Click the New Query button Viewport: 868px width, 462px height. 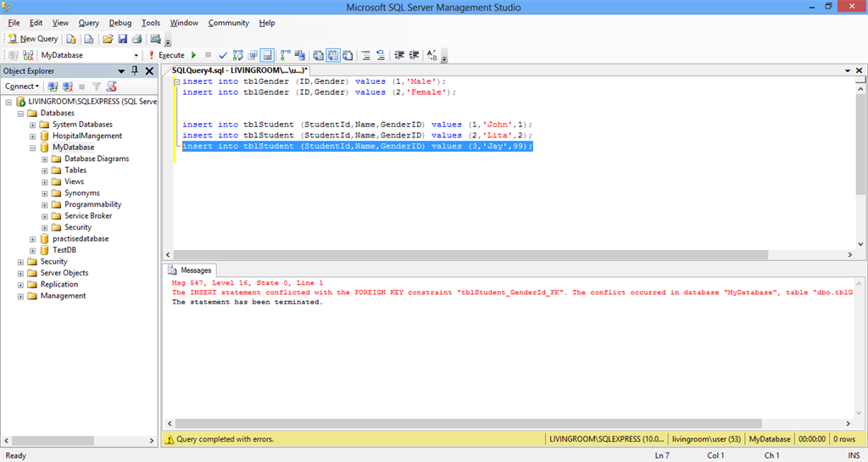[x=33, y=39]
